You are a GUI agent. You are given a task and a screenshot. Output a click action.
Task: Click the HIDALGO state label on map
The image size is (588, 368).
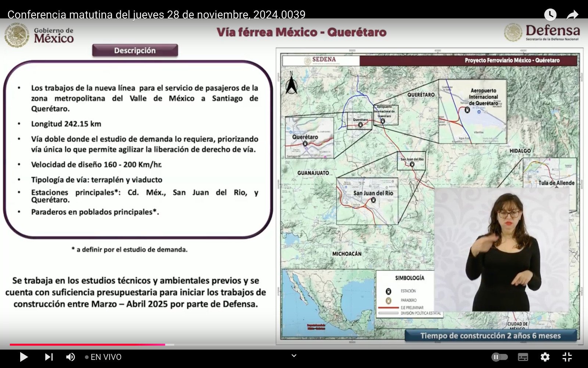point(520,151)
